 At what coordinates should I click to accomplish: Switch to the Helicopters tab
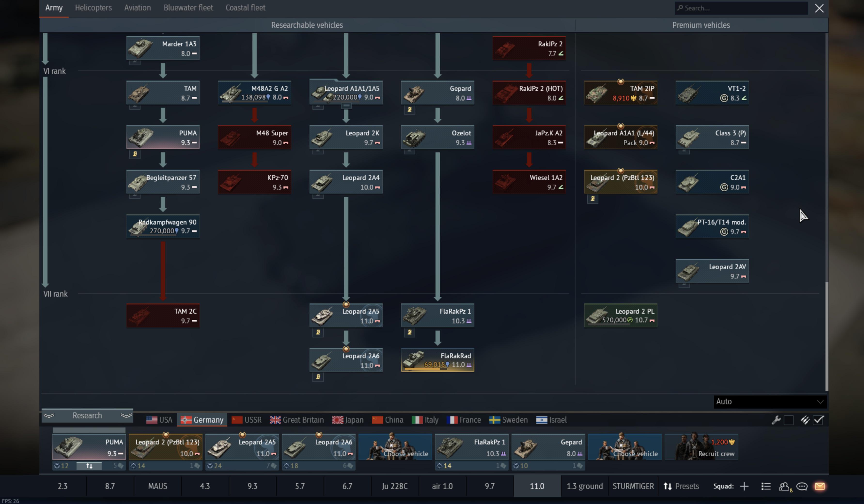[93, 8]
